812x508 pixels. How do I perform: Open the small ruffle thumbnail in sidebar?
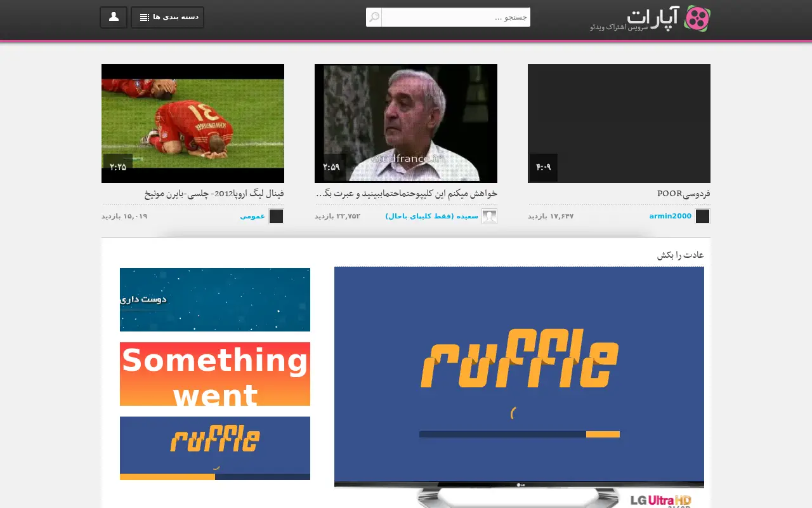point(215,448)
